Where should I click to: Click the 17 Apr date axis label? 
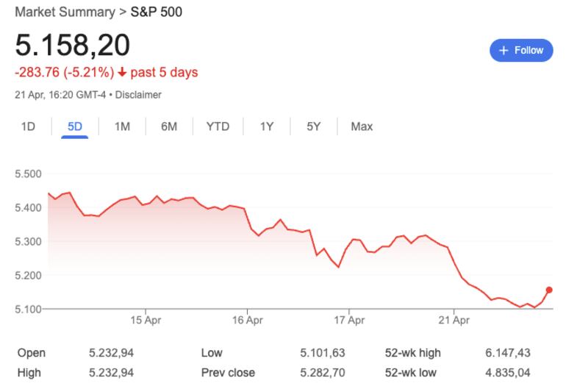pyautogui.click(x=348, y=321)
